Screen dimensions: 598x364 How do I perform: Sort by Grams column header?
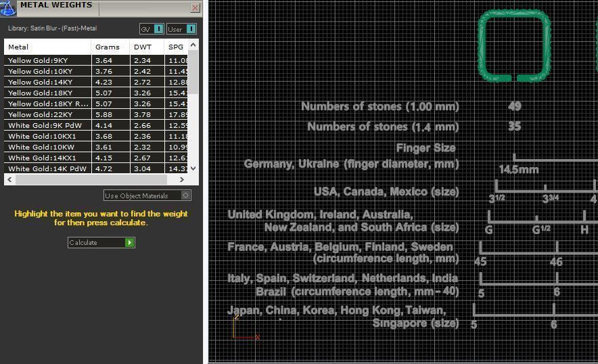[x=110, y=47]
